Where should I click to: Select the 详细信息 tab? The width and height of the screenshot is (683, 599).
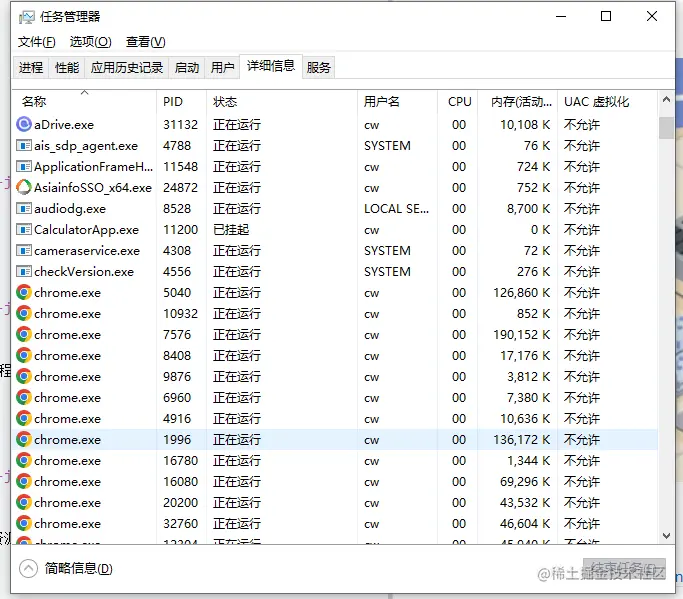[x=271, y=66]
